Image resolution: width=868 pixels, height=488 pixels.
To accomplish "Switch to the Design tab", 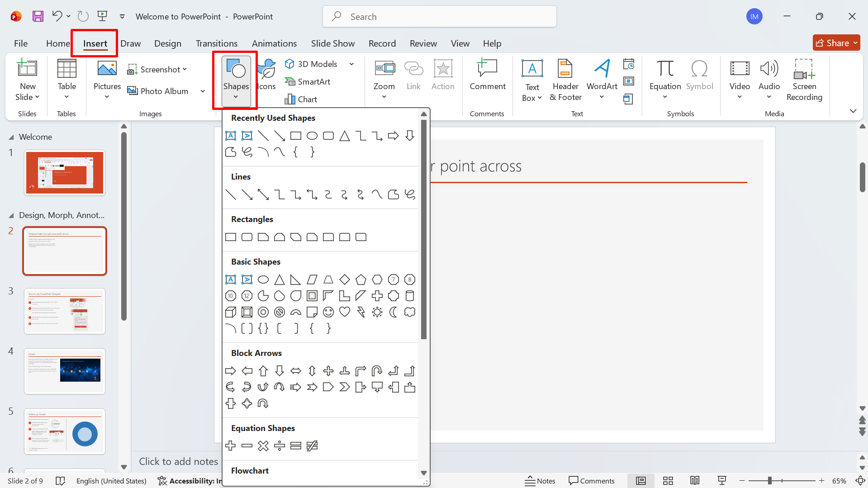I will click(x=167, y=43).
